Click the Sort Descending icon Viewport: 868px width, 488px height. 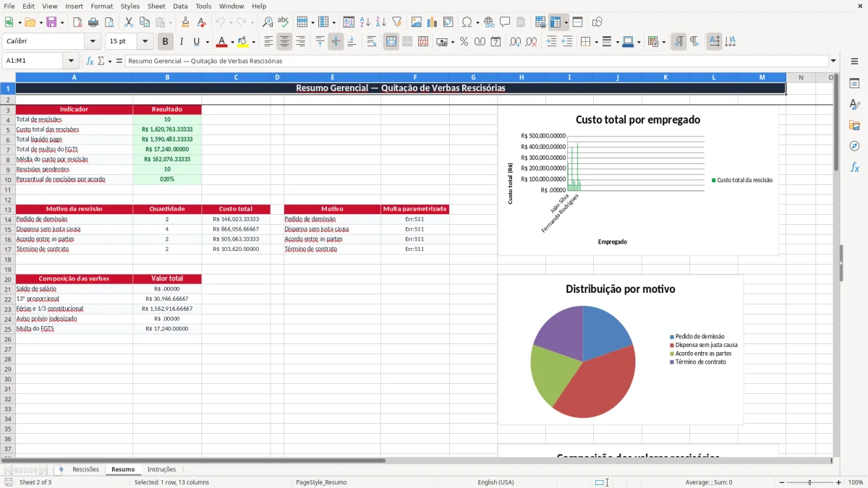(x=381, y=22)
